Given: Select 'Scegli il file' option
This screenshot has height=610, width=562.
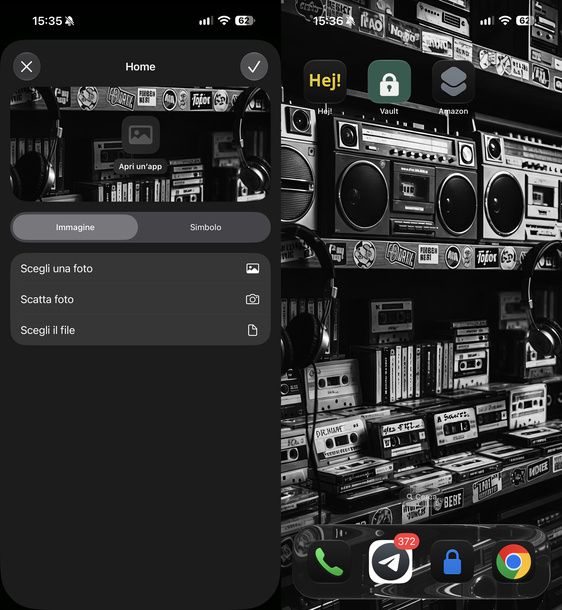Looking at the screenshot, I should [x=140, y=330].
